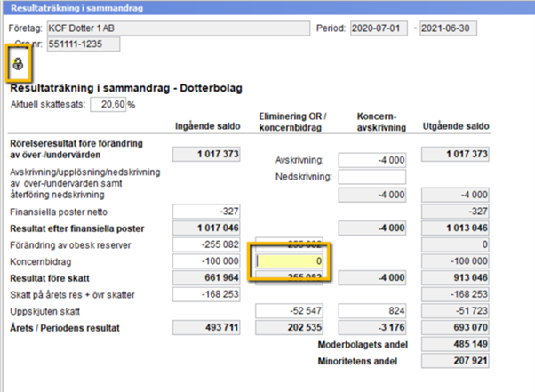Click the Eliminering OR / koncernbidrag header
The height and width of the screenshot is (392, 535).
click(292, 122)
